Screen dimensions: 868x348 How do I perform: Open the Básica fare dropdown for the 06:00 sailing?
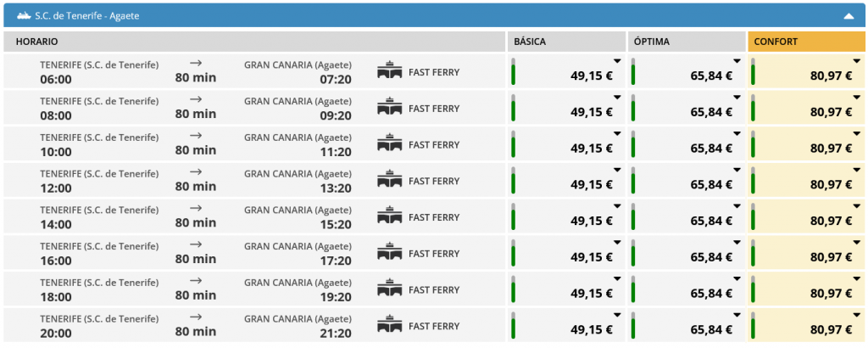click(617, 61)
